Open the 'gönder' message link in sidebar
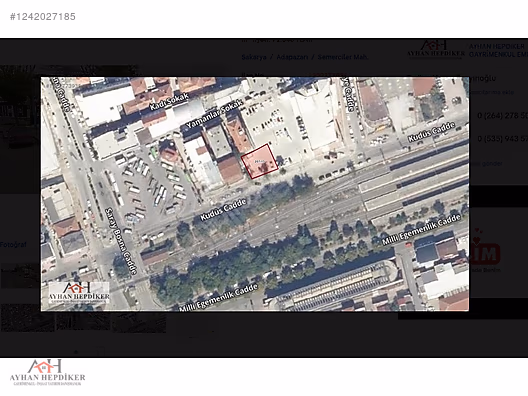This screenshot has height=396, width=528. [x=488, y=164]
